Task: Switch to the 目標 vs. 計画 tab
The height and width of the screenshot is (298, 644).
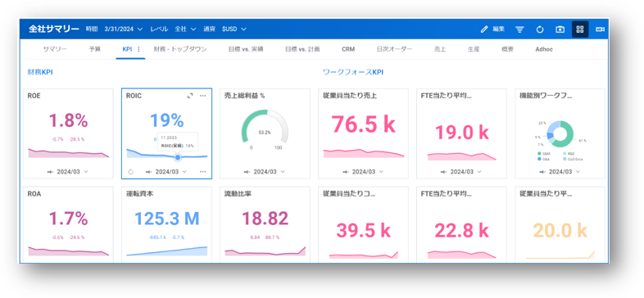Action: (302, 49)
